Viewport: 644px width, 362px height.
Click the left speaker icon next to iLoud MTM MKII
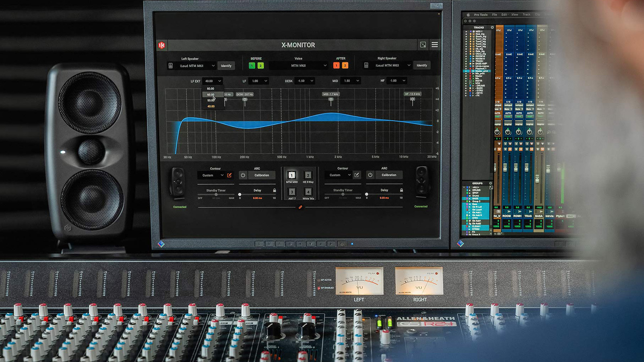[171, 66]
